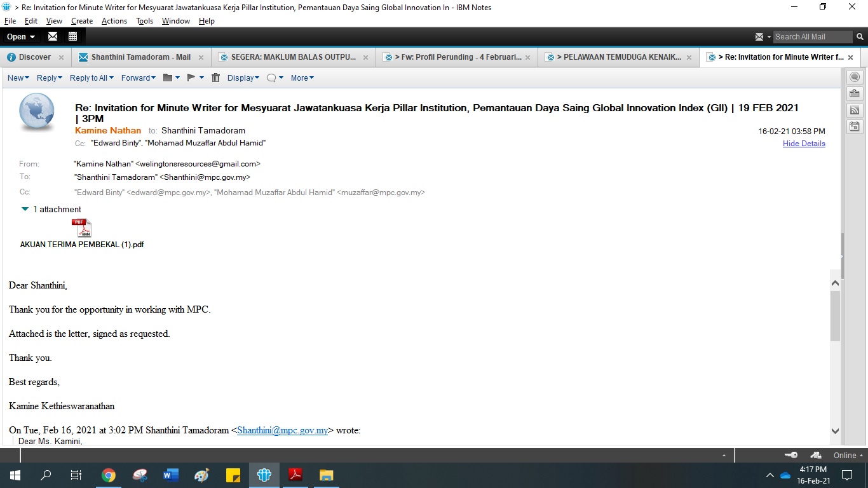Open the Calendar shortcut icon beside Open
868x488 pixels.
72,36
